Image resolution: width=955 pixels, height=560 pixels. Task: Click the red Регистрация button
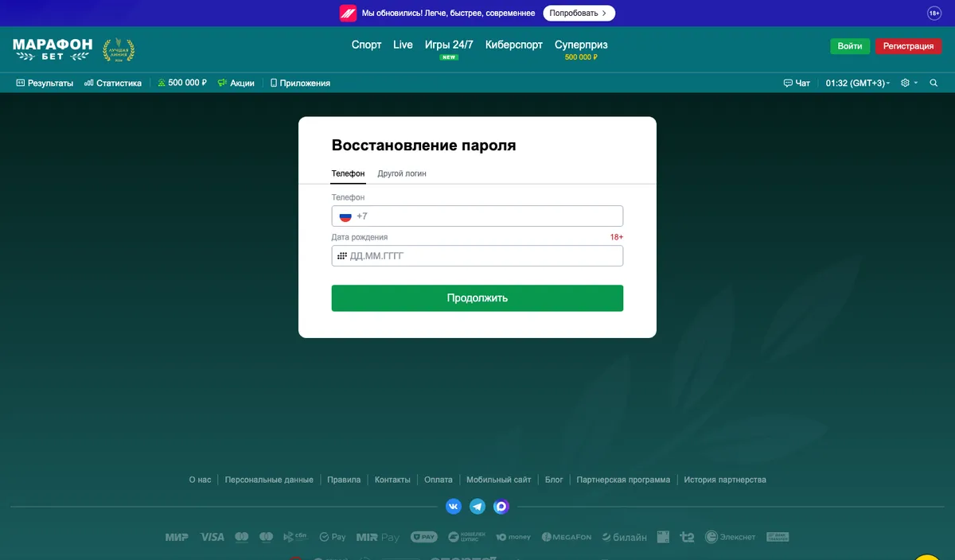[x=909, y=46]
